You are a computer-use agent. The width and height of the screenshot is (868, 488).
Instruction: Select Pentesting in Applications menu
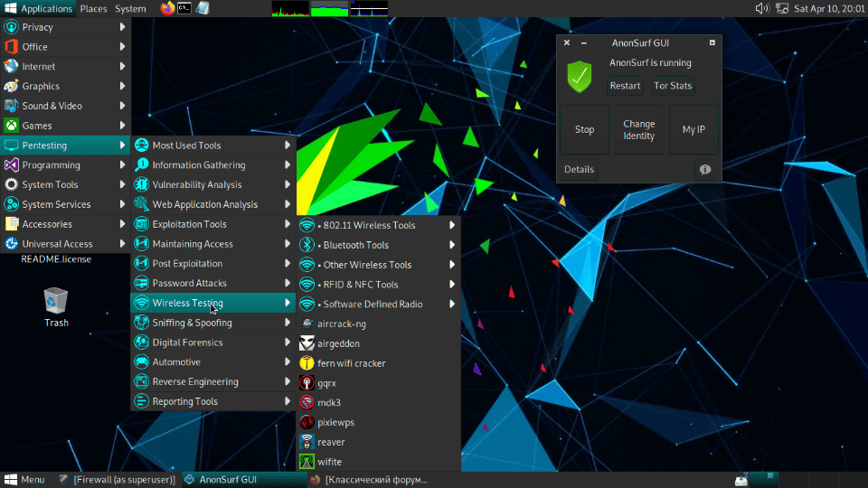click(x=65, y=145)
